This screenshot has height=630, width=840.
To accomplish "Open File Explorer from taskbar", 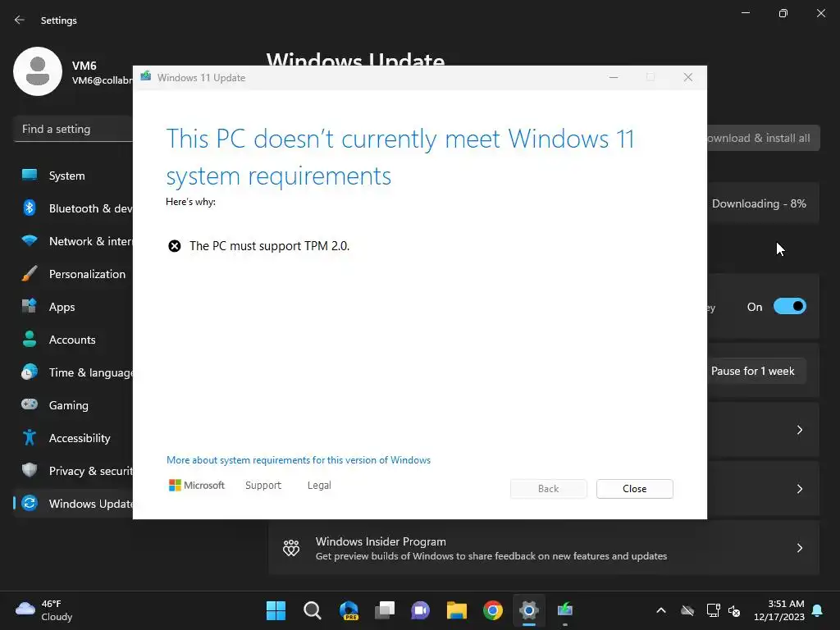I will pyautogui.click(x=457, y=610).
